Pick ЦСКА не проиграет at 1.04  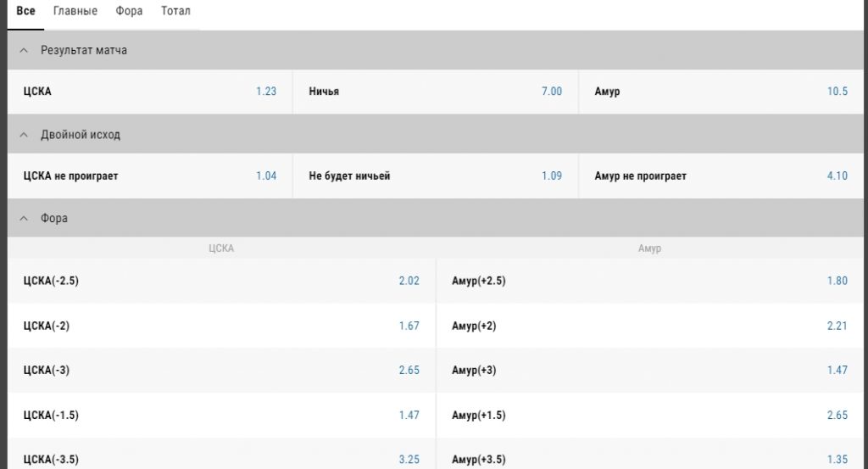click(149, 176)
